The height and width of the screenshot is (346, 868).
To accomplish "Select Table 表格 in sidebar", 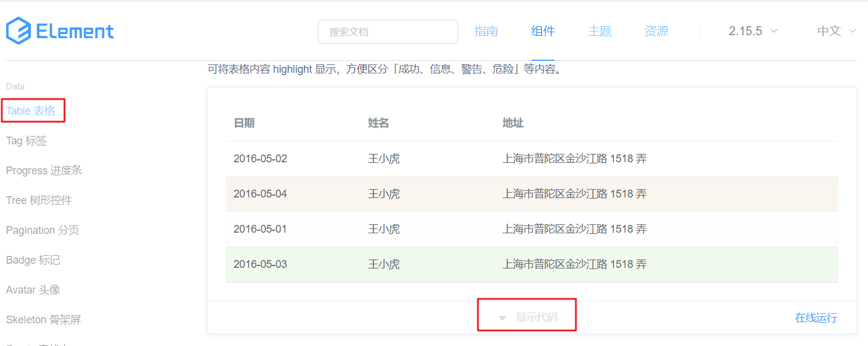I will point(30,111).
